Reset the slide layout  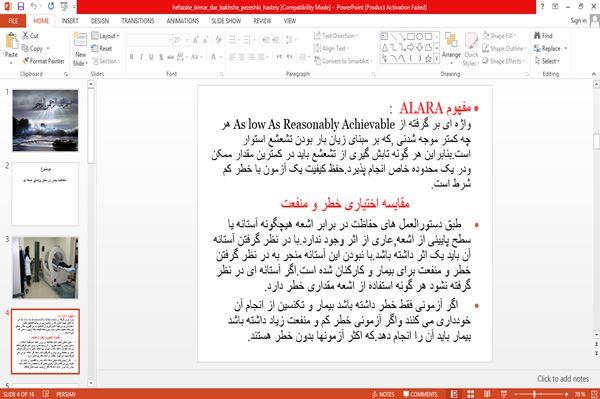coord(102,49)
